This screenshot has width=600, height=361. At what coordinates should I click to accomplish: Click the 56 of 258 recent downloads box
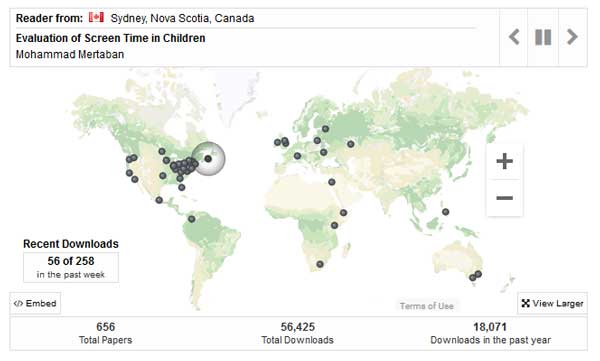[x=71, y=267]
